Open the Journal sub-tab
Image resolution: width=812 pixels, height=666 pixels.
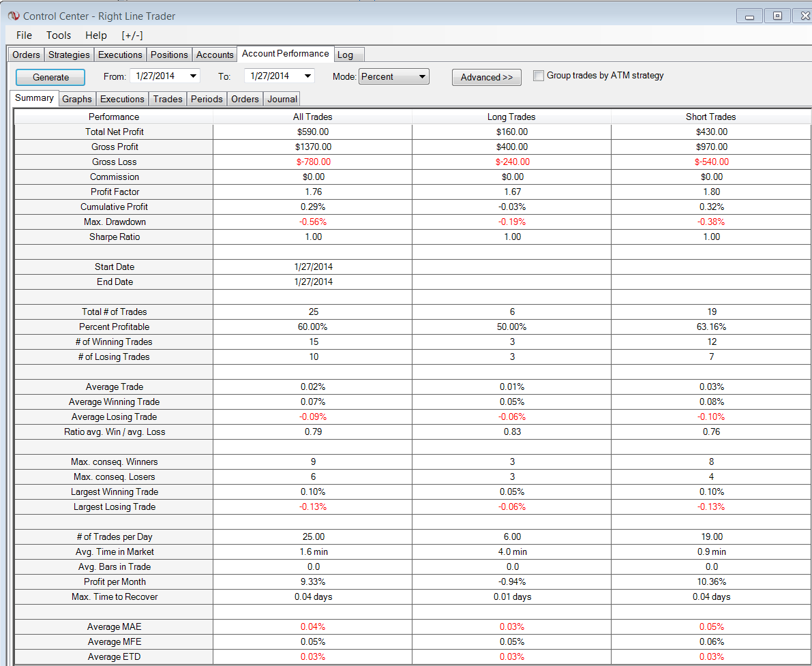point(282,99)
